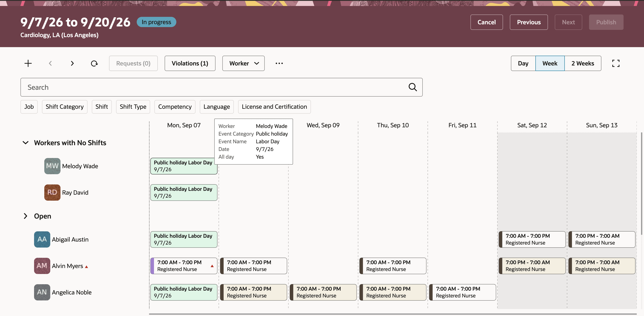
Task: Select Alvin Myers' Sunday night shift
Action: (602, 266)
